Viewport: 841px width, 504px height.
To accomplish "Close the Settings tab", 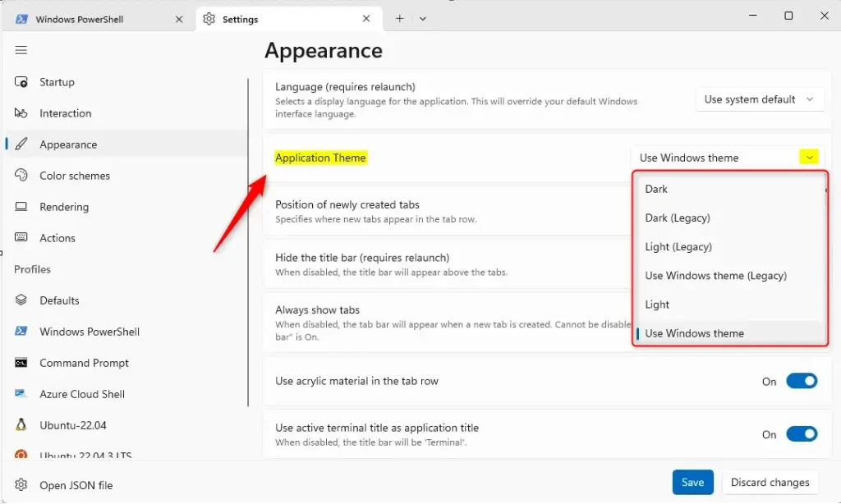I will 366,19.
